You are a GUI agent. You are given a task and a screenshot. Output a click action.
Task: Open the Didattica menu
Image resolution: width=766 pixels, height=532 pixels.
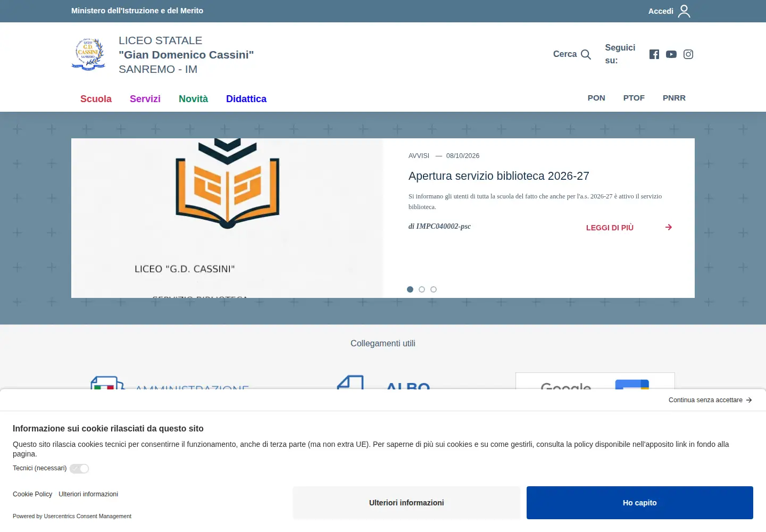tap(246, 99)
